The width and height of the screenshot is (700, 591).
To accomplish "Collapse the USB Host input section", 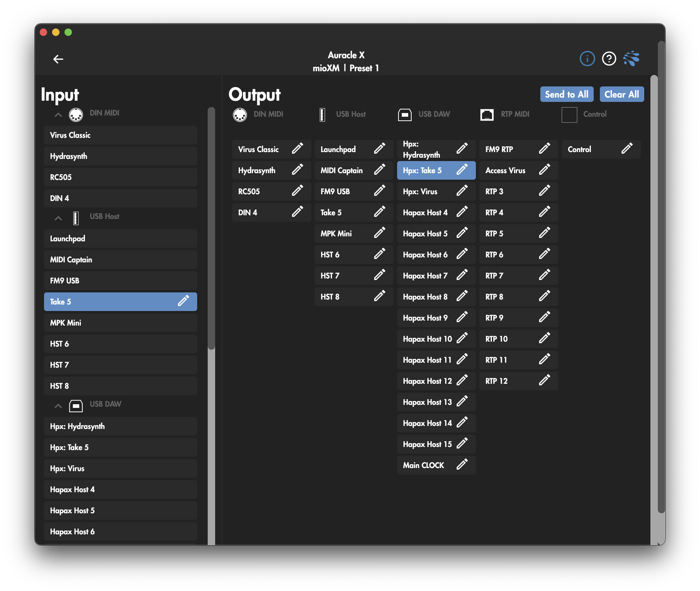I will 58,218.
